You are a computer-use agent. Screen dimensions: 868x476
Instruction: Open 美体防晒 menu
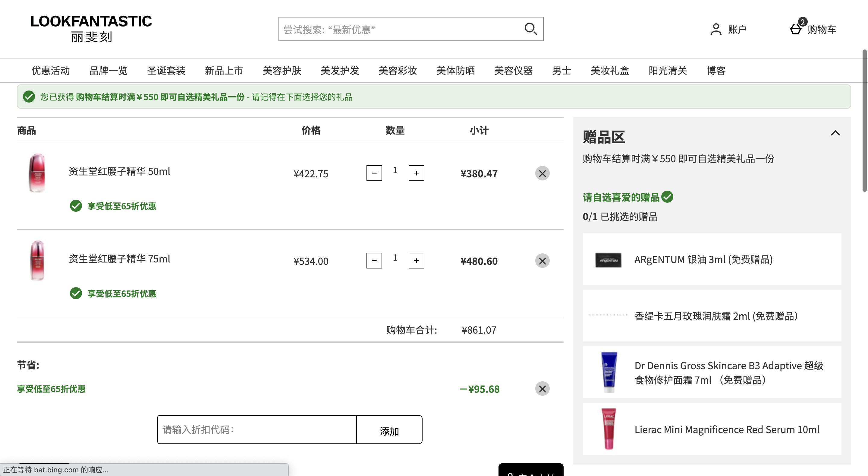[x=456, y=71]
